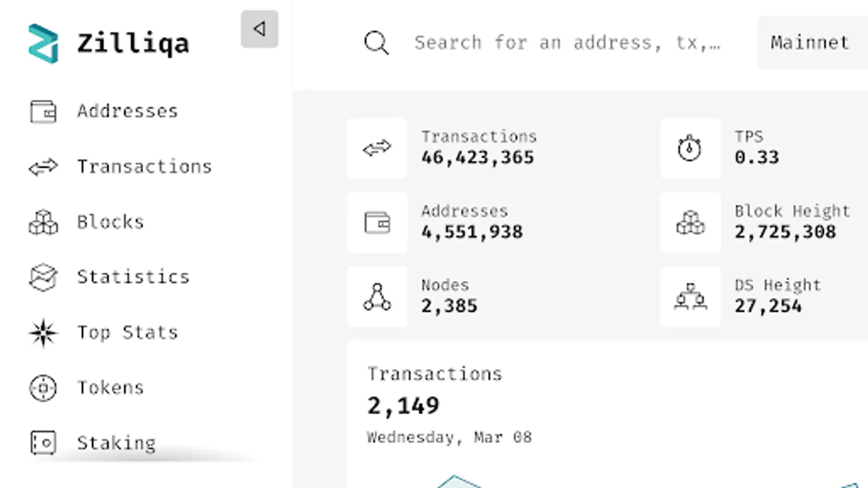Open the Mainnet network dropdown
The height and width of the screenshot is (488, 868).
coord(810,43)
